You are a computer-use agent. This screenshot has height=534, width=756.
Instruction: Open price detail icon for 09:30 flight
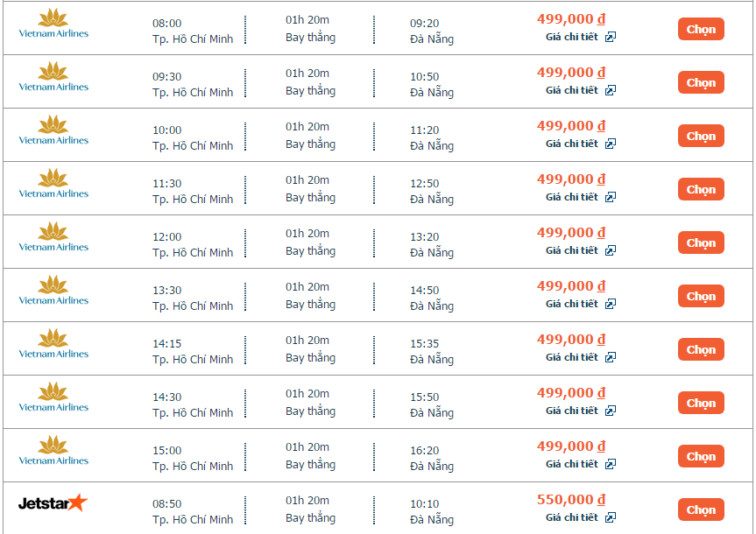coord(611,90)
